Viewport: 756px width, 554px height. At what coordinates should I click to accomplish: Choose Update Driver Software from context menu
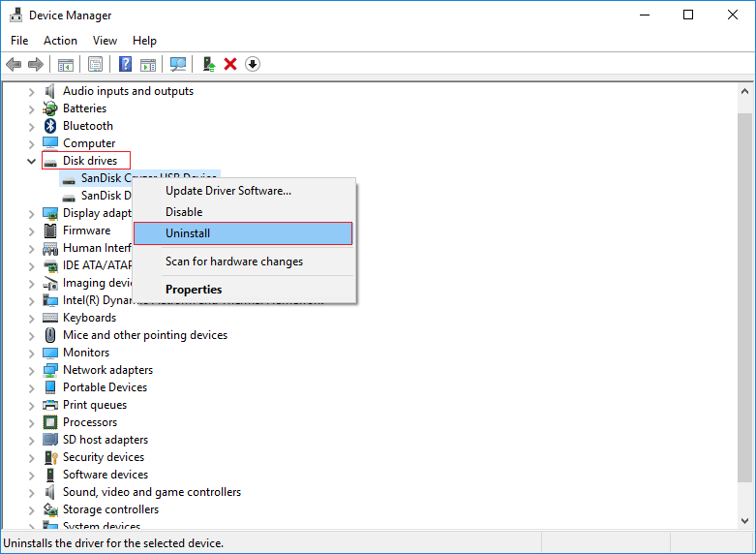tap(244, 191)
